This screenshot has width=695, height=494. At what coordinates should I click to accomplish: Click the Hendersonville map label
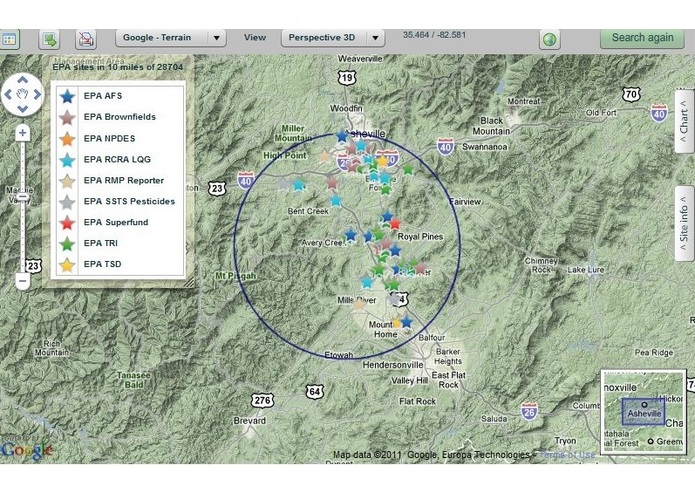(393, 365)
